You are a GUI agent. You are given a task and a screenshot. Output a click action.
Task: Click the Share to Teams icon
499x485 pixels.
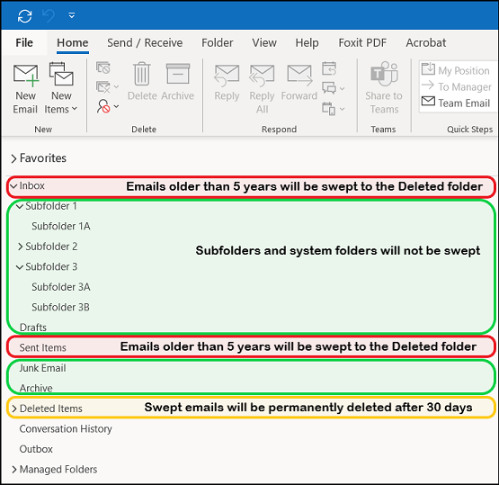coord(384,73)
